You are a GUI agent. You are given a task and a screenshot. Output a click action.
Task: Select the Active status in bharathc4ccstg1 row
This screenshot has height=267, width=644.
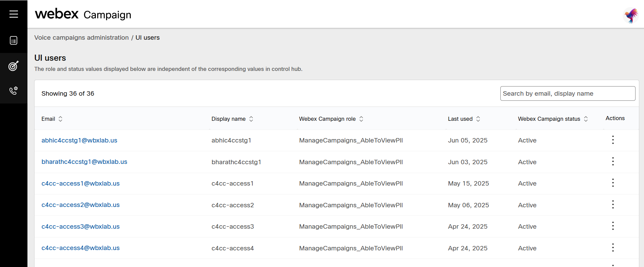point(527,162)
